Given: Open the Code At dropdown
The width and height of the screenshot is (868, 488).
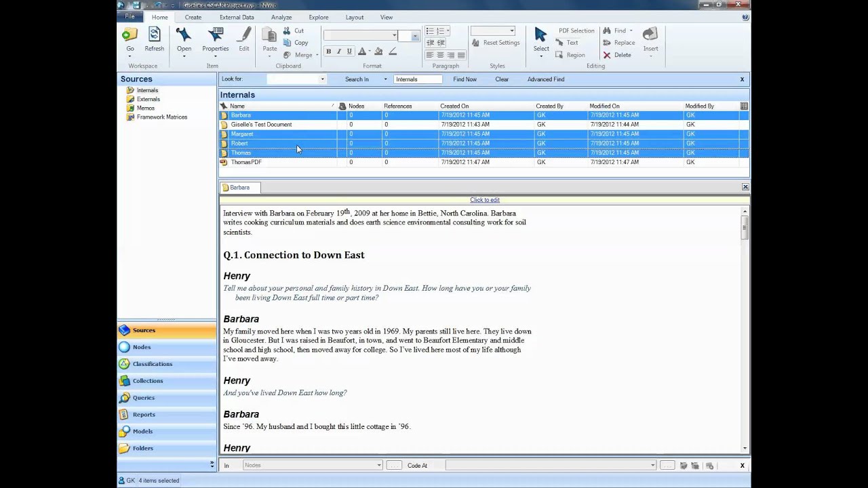Looking at the screenshot, I should (653, 466).
